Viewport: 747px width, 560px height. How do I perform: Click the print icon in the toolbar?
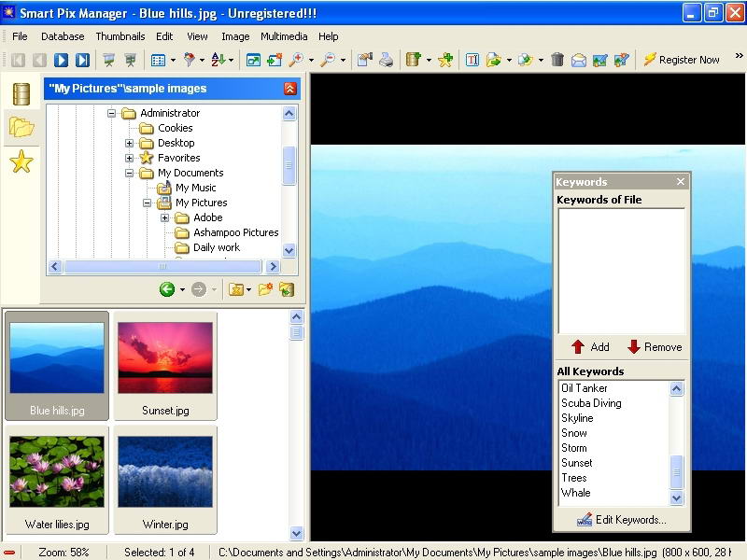pyautogui.click(x=386, y=60)
